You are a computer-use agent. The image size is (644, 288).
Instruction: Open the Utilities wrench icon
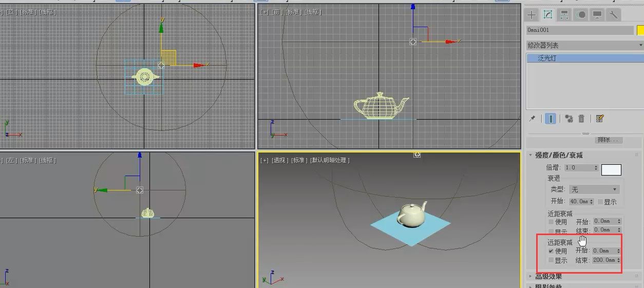tap(613, 15)
